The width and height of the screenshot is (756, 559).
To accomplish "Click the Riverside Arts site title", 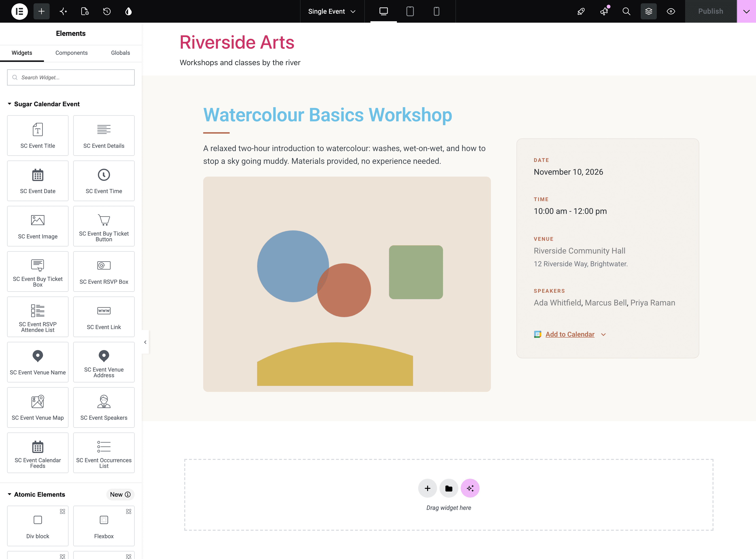I will (x=237, y=42).
